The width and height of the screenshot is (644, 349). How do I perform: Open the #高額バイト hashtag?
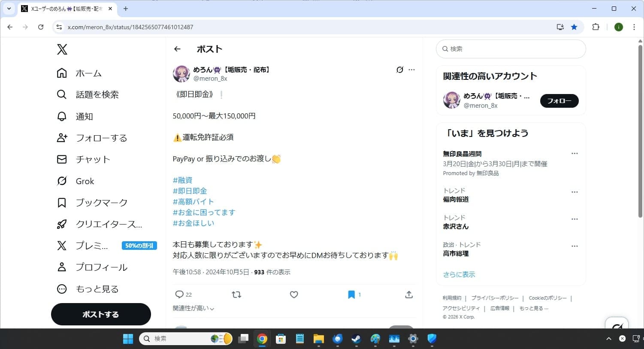point(193,202)
